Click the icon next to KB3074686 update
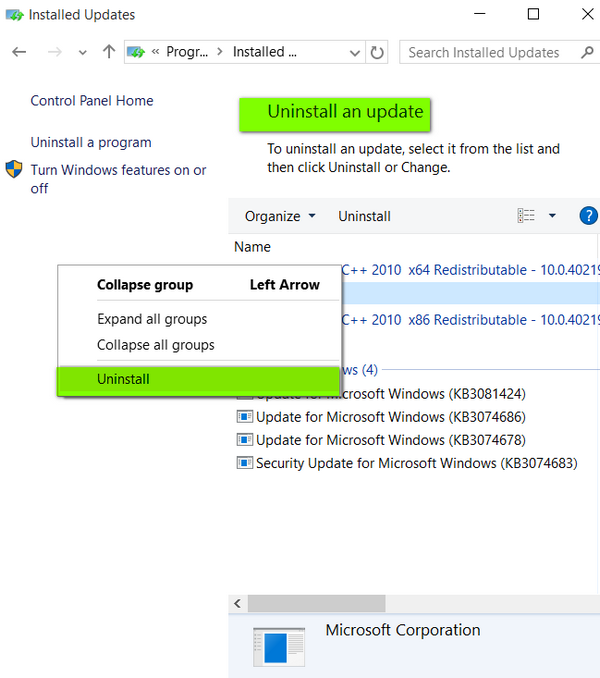Screen dimensions: 600x678 (245, 416)
